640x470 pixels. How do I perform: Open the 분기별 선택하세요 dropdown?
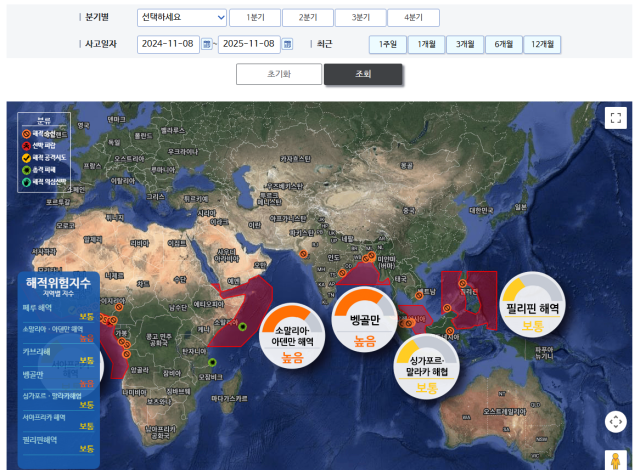point(182,18)
